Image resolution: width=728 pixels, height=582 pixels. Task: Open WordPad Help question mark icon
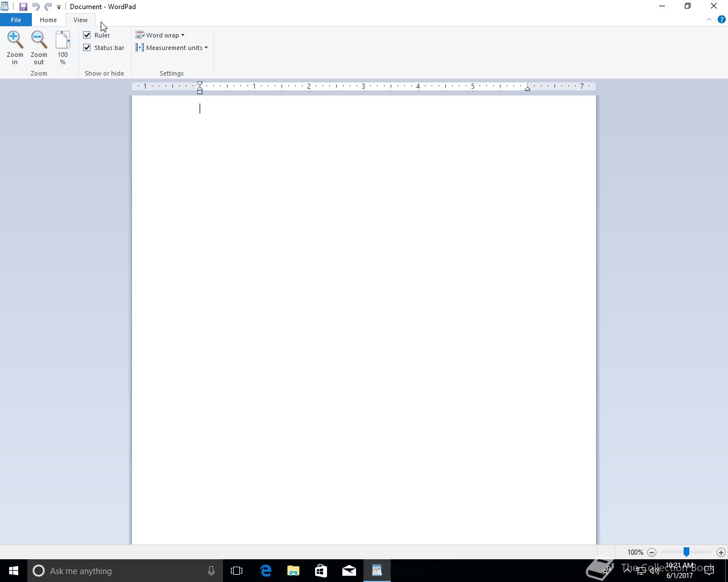tap(722, 19)
